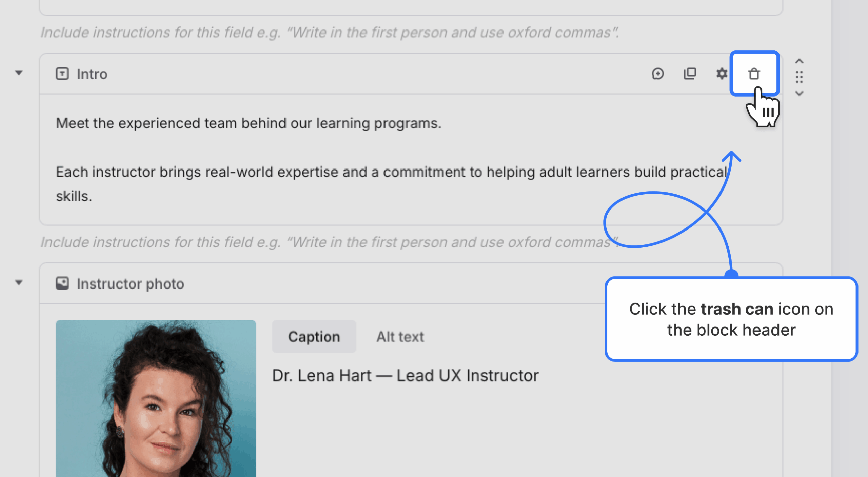The height and width of the screenshot is (477, 868).
Task: Click the circled plus icon in Intro header
Action: (x=658, y=74)
